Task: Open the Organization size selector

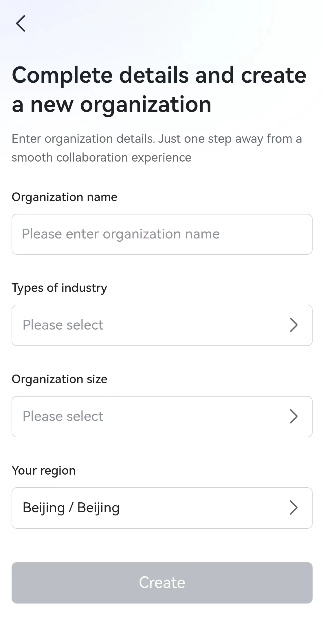Action: pos(161,416)
